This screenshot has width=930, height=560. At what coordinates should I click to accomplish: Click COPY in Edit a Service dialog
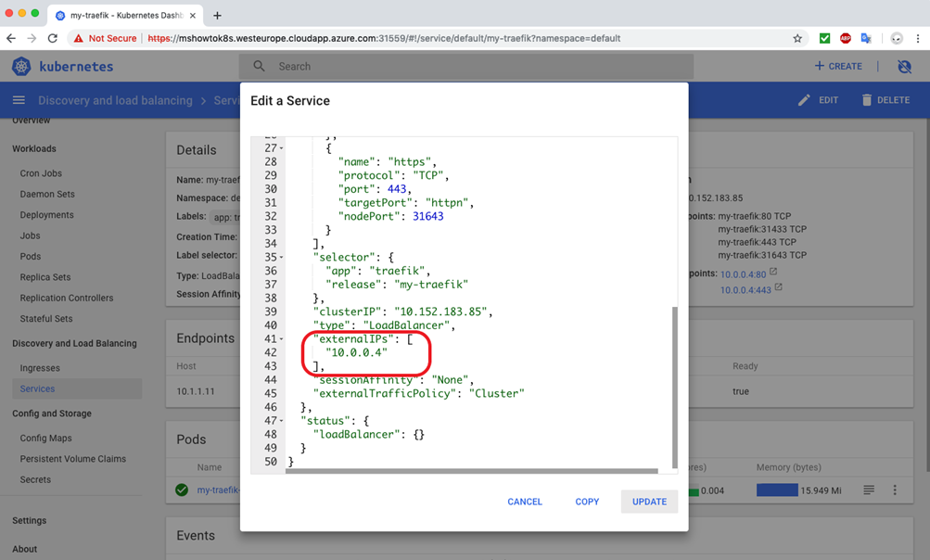(x=587, y=502)
